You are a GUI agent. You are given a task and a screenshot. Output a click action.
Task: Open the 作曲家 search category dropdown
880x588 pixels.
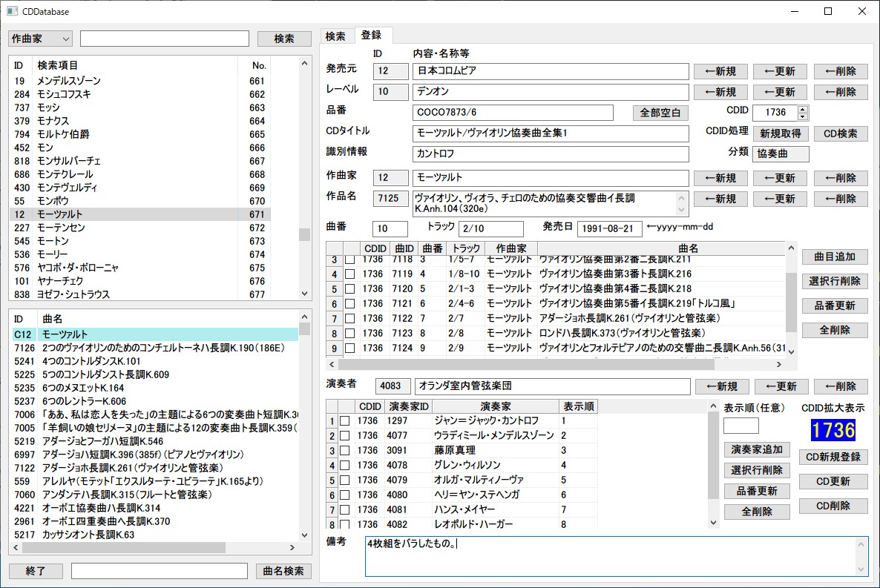click(40, 38)
